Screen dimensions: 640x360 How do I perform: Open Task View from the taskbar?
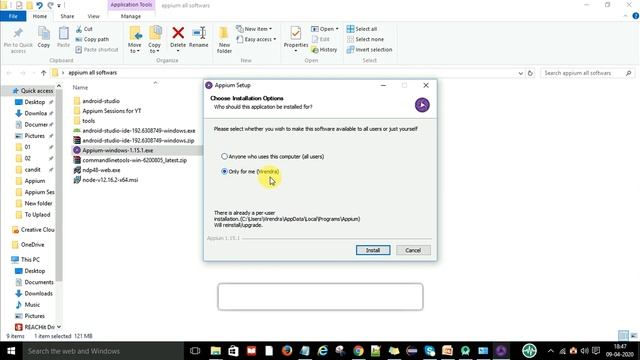195,351
